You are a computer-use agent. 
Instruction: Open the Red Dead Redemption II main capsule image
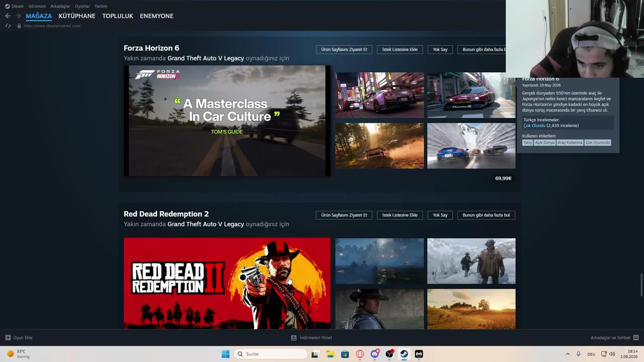(x=227, y=284)
